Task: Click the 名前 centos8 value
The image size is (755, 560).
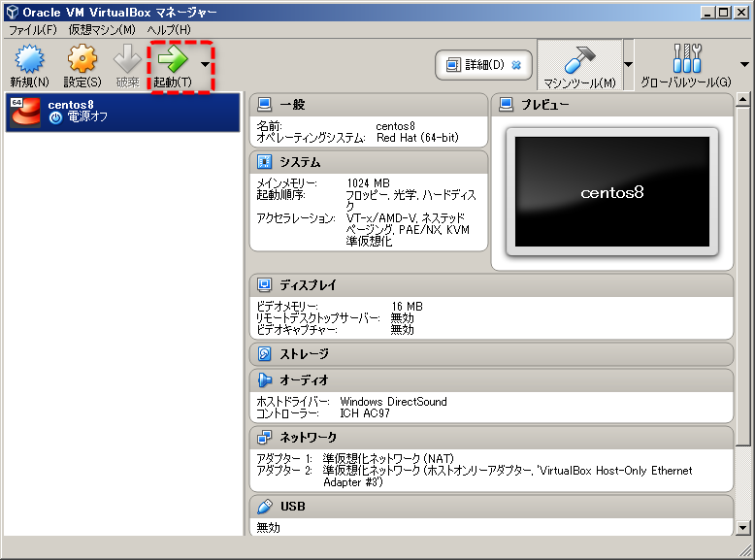Action: 395,126
